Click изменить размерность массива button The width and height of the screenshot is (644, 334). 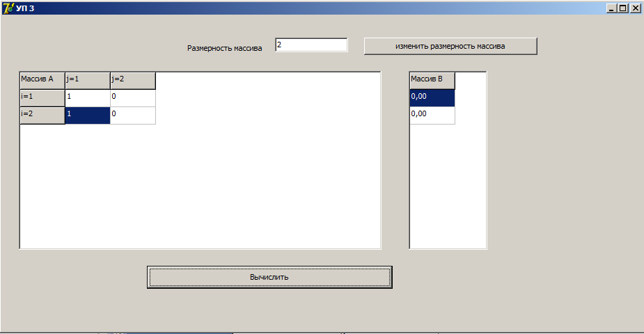[x=450, y=46]
